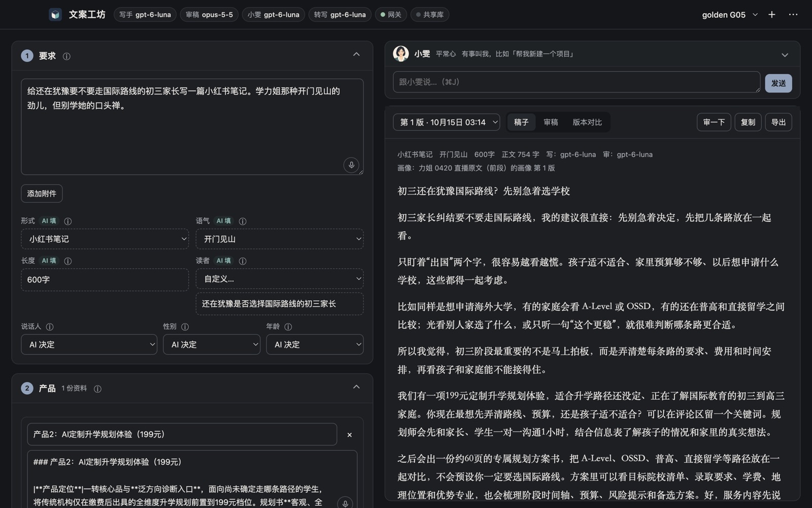Open the 性别 dropdown
Image resolution: width=812 pixels, height=508 pixels.
(212, 344)
